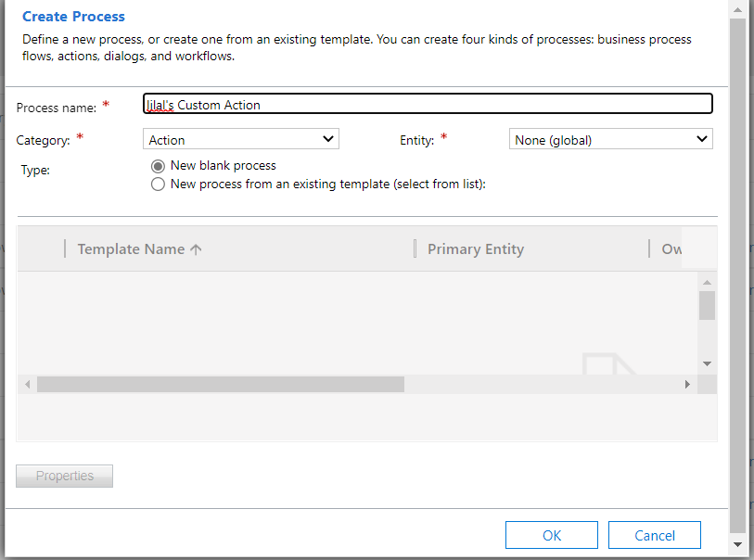Click the Primary Entity column header

pyautogui.click(x=475, y=249)
